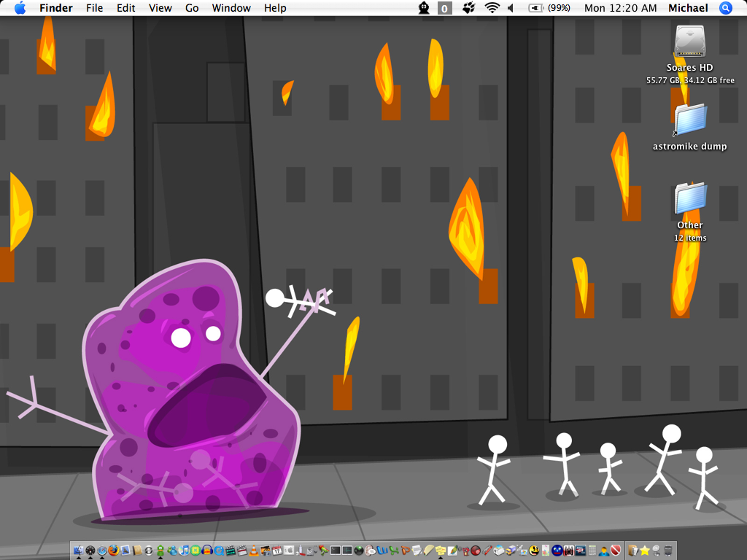747x560 pixels.
Task: Open the View menu
Action: point(160,7)
